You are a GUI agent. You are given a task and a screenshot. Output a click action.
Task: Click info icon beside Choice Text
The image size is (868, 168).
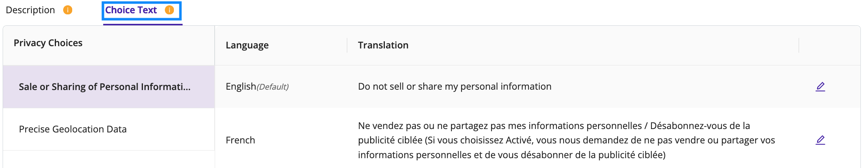(169, 10)
